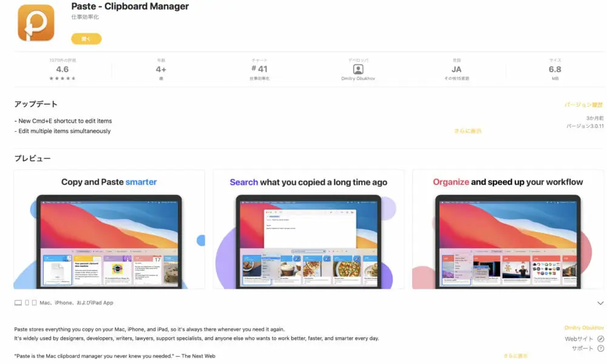Open the Dmitry Obukhov developer link

(584, 328)
